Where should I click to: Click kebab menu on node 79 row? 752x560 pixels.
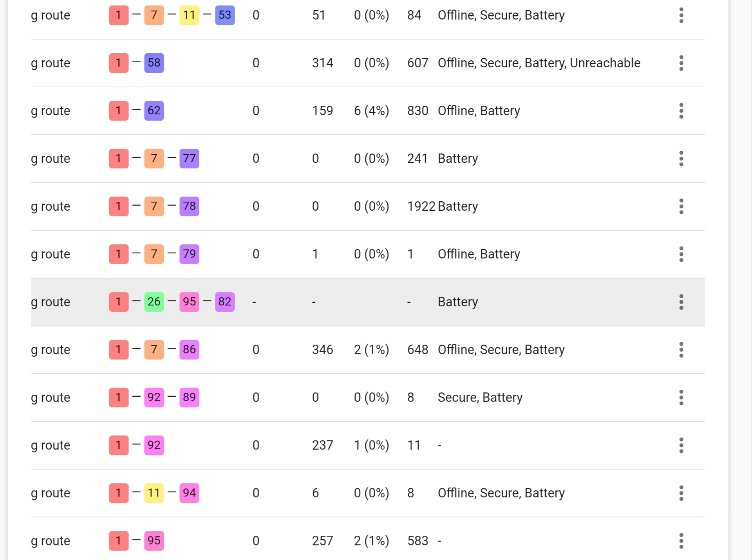pyautogui.click(x=681, y=254)
